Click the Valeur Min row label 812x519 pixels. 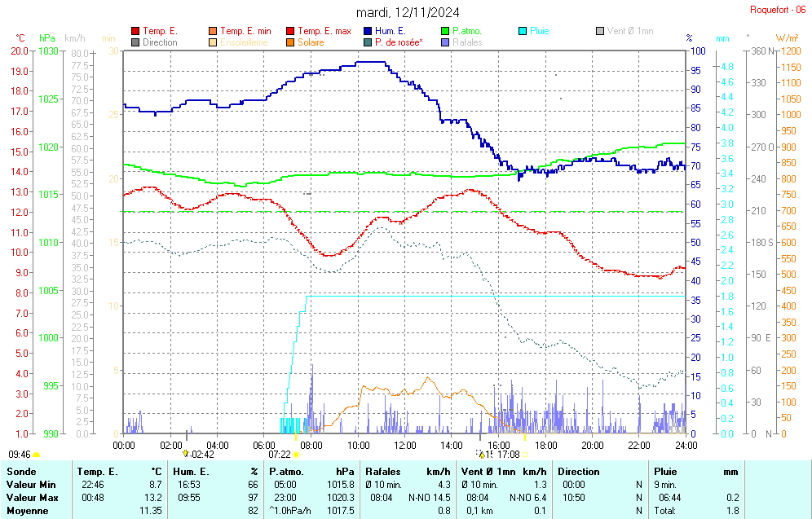(31, 485)
